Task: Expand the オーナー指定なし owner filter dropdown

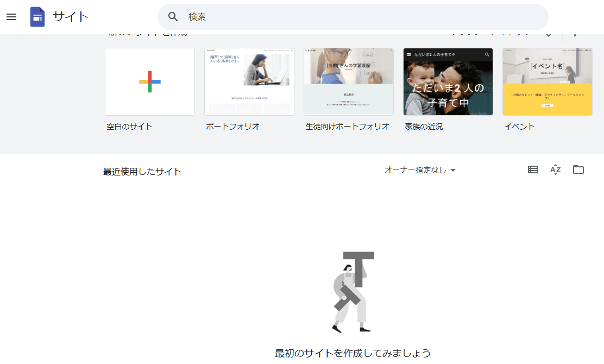Action: coord(420,170)
